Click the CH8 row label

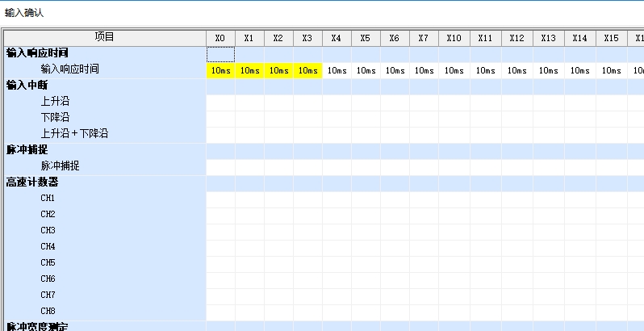48,312
